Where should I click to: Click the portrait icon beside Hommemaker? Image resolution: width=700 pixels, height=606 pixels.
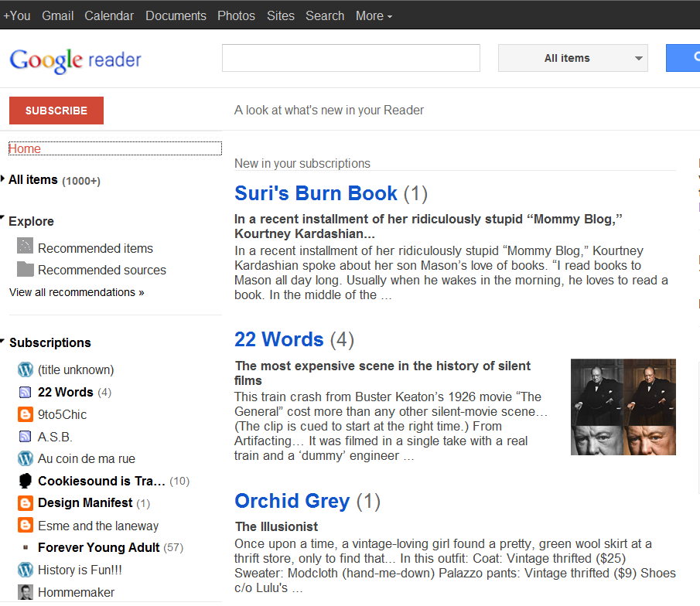[26, 592]
